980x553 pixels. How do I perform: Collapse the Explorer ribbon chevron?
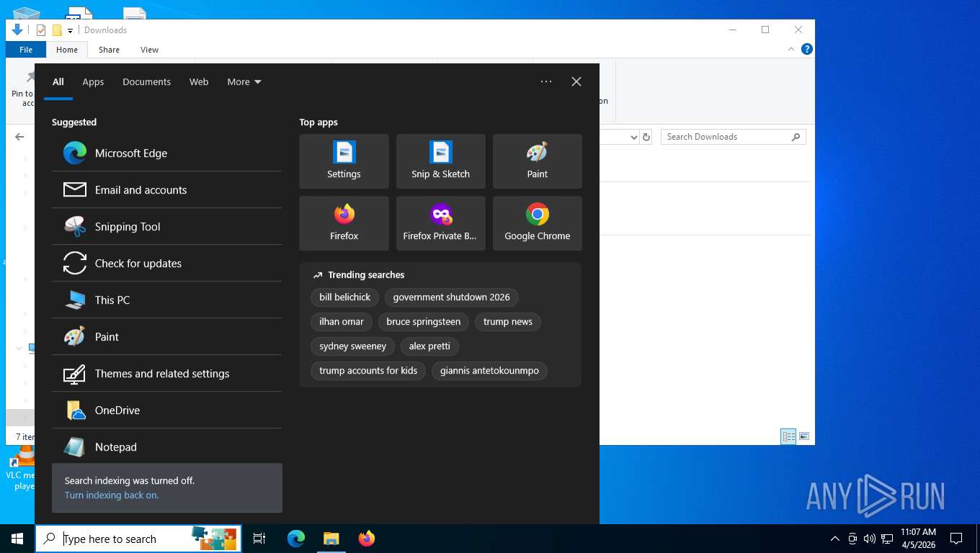[791, 50]
